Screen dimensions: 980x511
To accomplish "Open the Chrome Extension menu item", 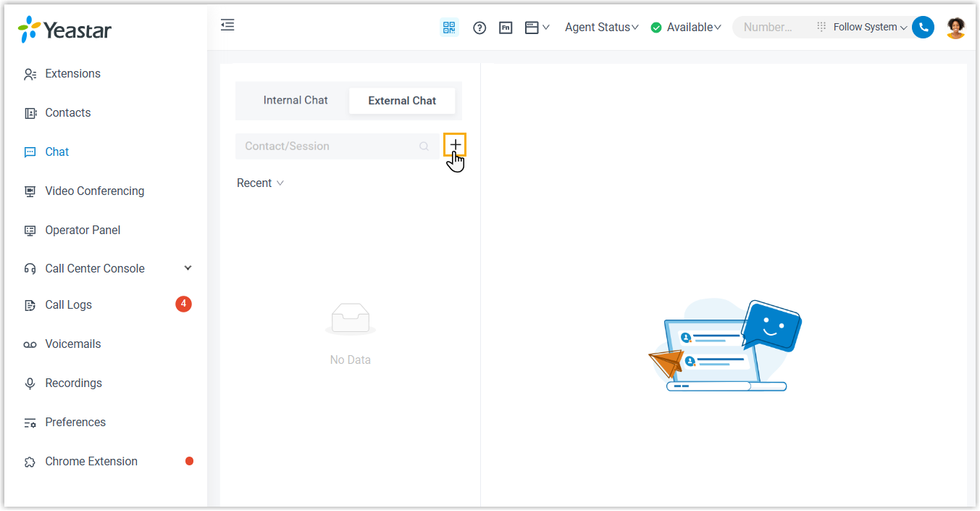I will [91, 462].
